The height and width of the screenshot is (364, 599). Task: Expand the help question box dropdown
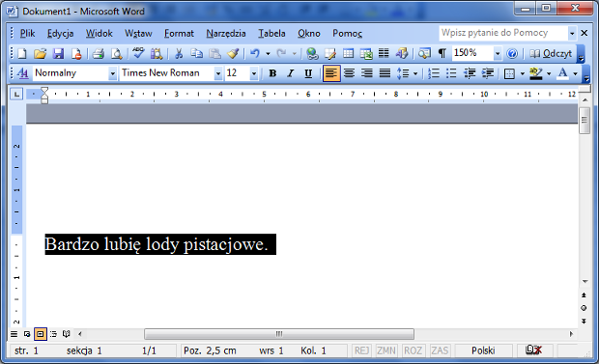572,33
